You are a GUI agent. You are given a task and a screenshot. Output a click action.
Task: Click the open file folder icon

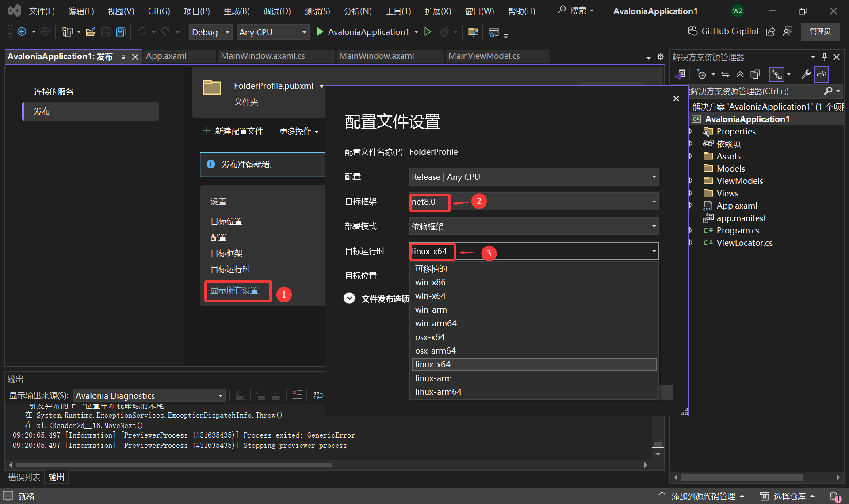[x=91, y=32]
